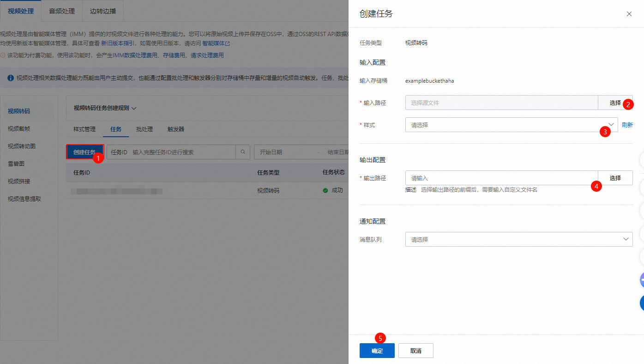Click the green success icon in 任务状态 column
This screenshot has width=644, height=364.
click(325, 190)
